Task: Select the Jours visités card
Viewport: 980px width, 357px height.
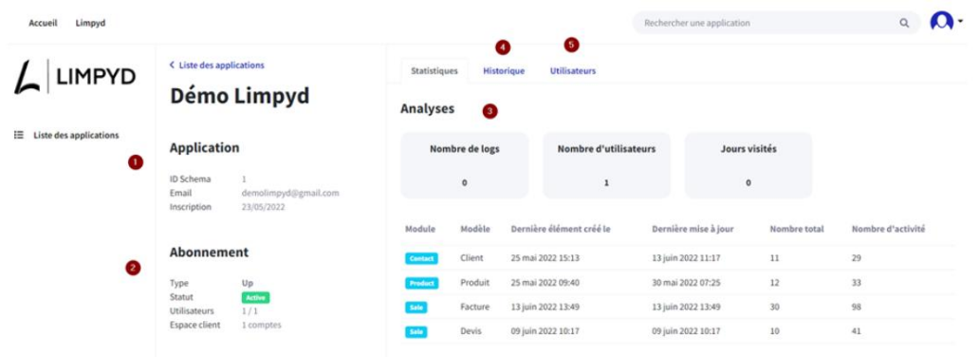Action: point(749,165)
